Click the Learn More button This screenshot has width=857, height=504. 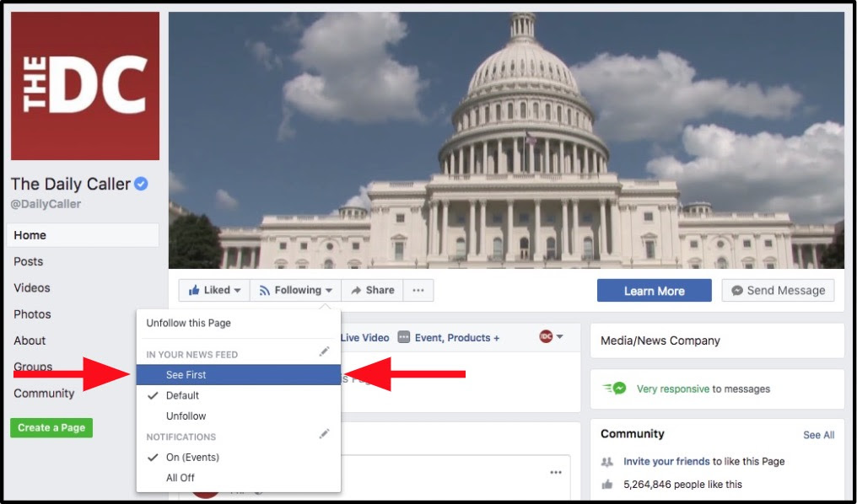tap(655, 291)
